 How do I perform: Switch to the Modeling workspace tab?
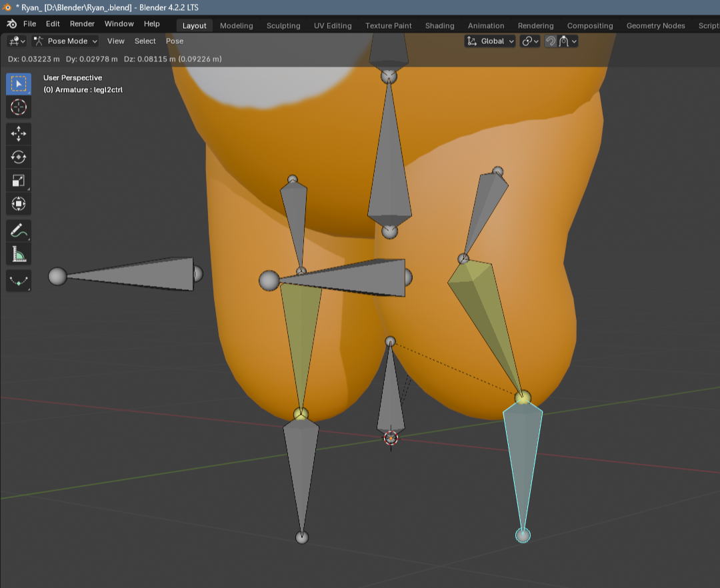[237, 26]
